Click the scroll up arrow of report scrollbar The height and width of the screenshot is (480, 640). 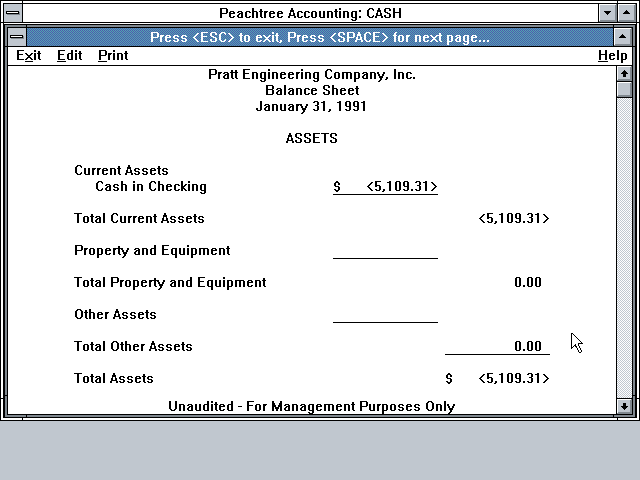click(x=624, y=74)
